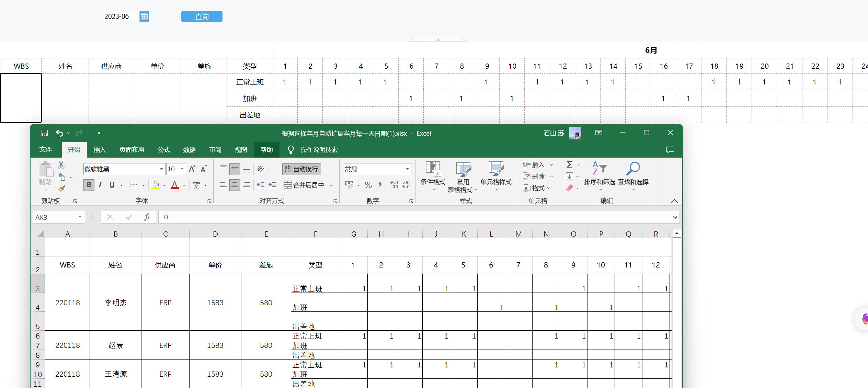Click the Undo arrow icon

point(59,133)
